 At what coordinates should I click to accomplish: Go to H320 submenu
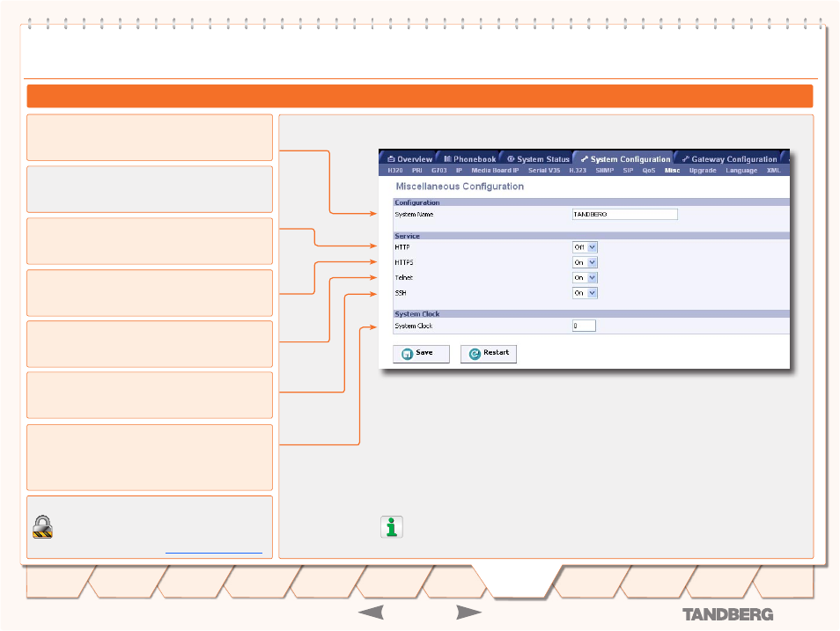pos(395,171)
